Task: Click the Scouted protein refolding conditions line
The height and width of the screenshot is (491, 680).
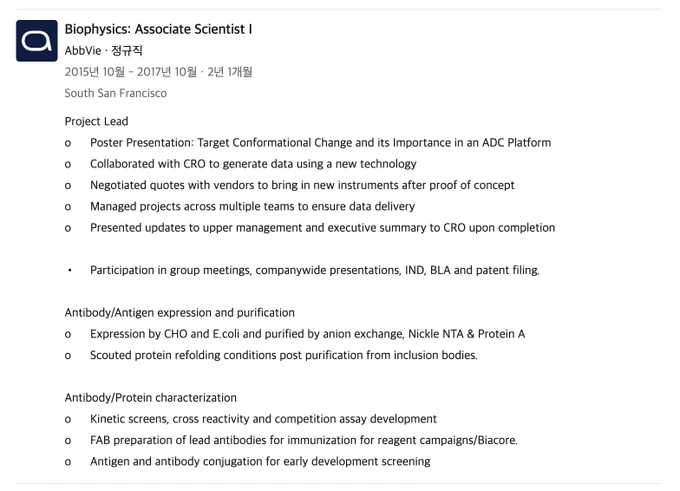Action: click(x=284, y=355)
